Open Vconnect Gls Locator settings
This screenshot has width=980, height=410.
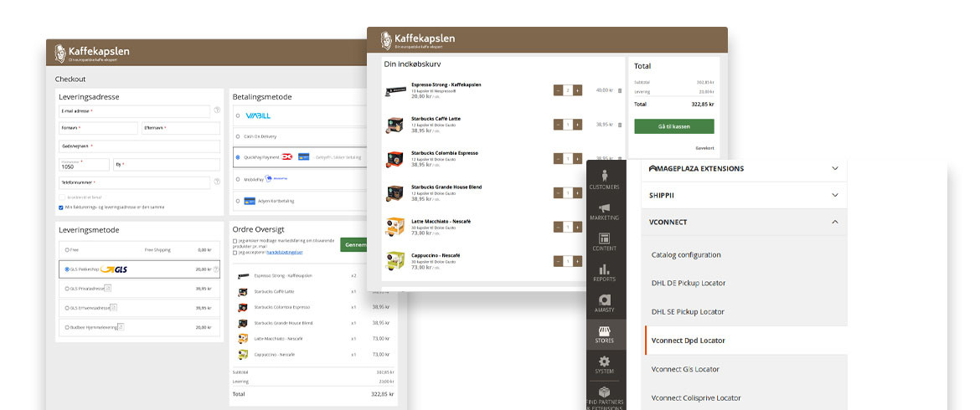[685, 370]
